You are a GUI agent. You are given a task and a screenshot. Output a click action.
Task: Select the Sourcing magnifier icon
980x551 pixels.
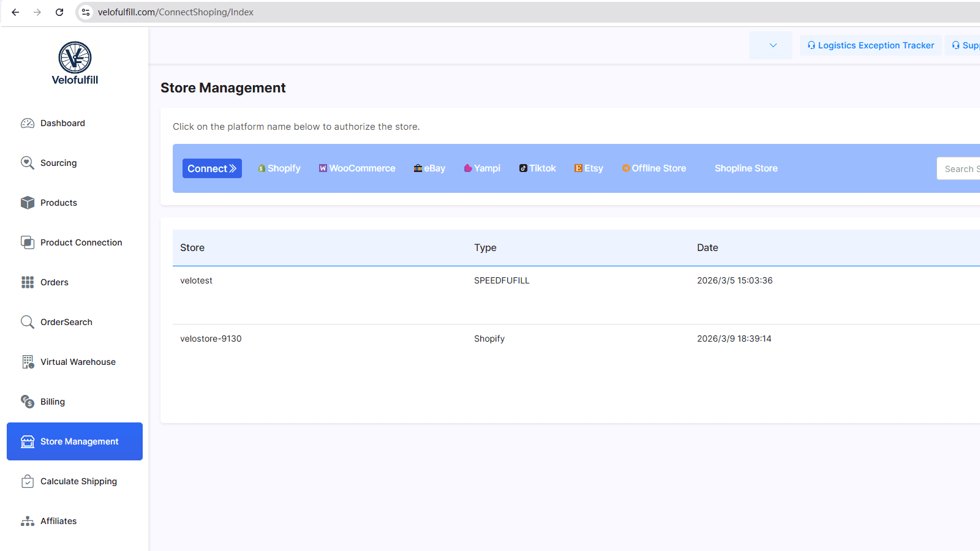click(28, 163)
